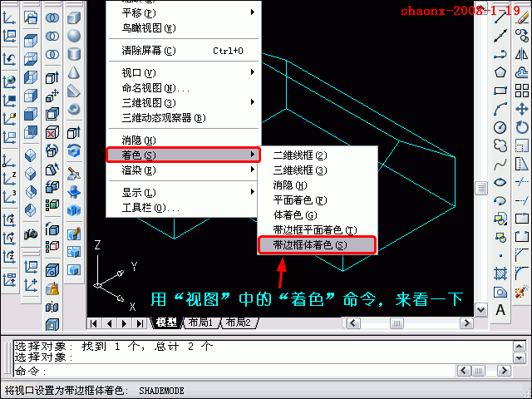The height and width of the screenshot is (399, 532).
Task: Jump to first layout tab button
Action: [x=94, y=323]
